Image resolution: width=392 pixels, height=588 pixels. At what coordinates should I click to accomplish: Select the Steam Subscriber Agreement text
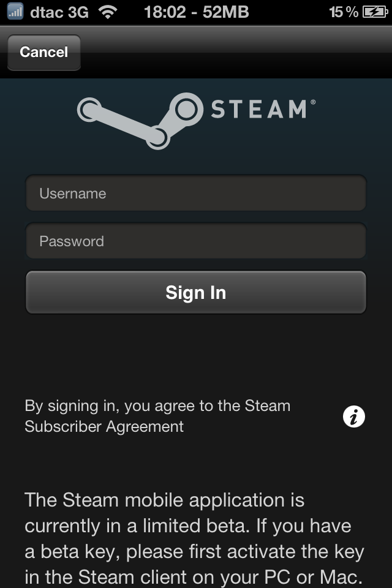point(157,417)
